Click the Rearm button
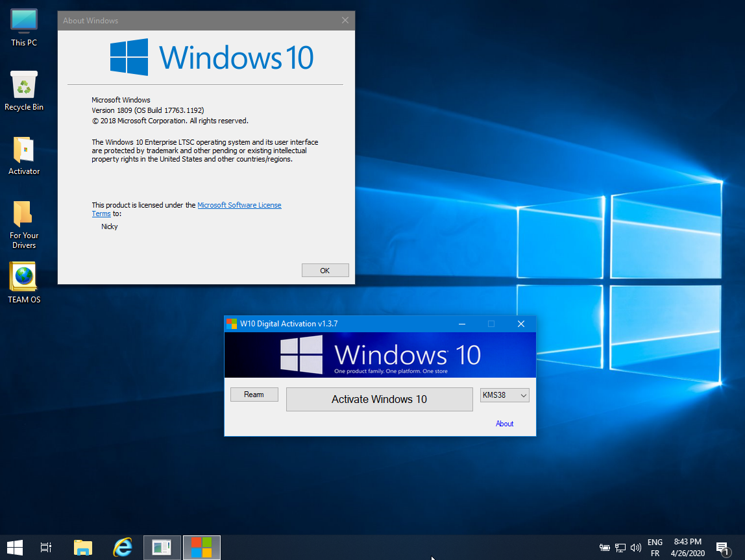Screen dimensions: 745x560 pyautogui.click(x=254, y=395)
